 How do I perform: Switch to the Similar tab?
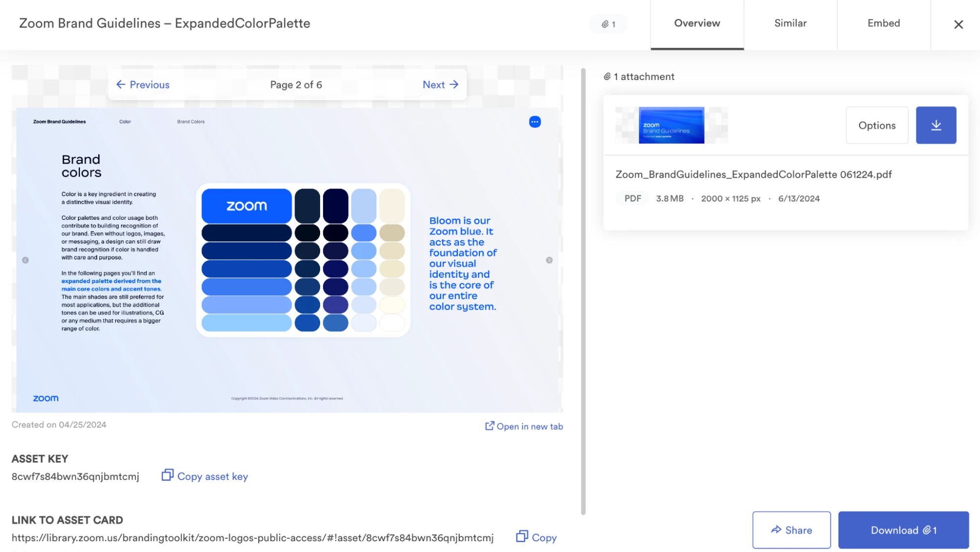(x=790, y=23)
